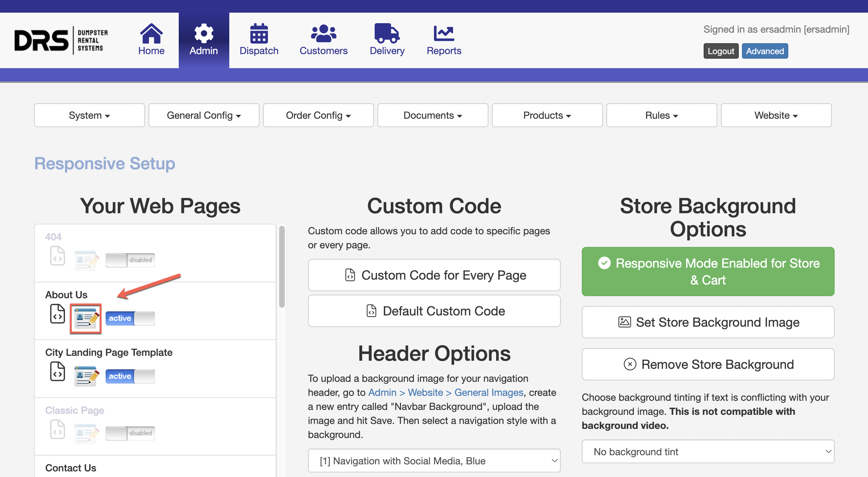Click the Set Store Background Image button
The height and width of the screenshot is (477, 868).
pyautogui.click(x=708, y=322)
